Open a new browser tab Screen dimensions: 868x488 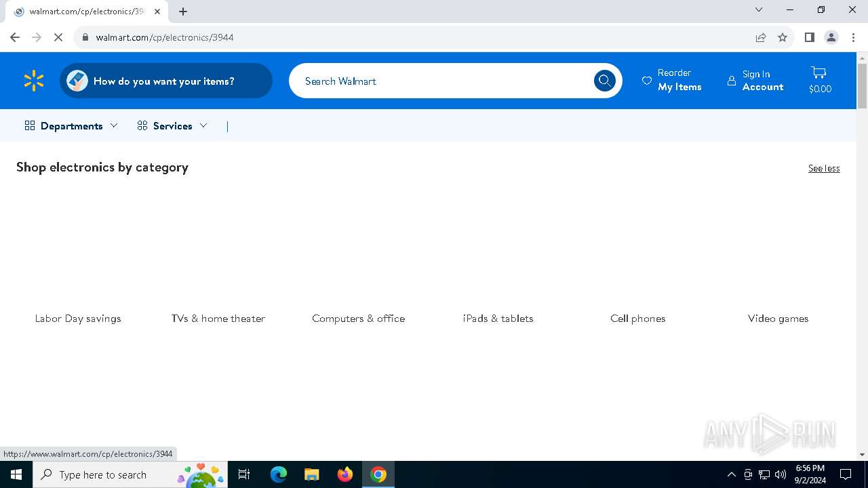point(183,12)
